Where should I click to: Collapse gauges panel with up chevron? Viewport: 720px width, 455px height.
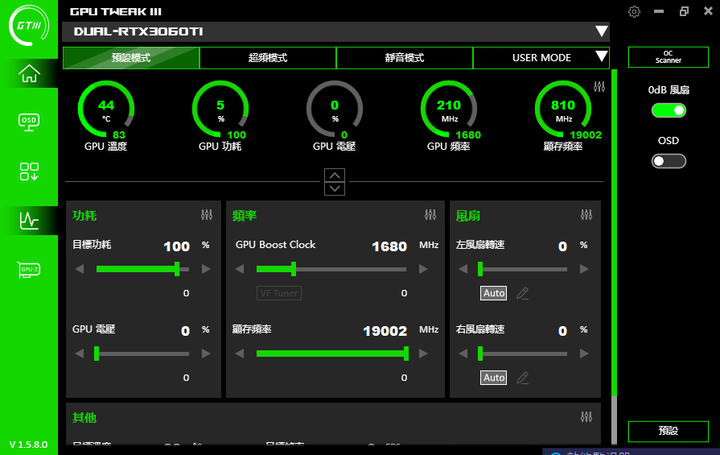point(335,175)
